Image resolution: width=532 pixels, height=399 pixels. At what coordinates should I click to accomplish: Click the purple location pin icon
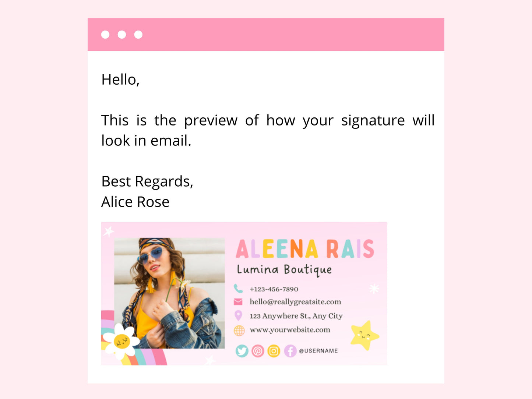coord(238,315)
